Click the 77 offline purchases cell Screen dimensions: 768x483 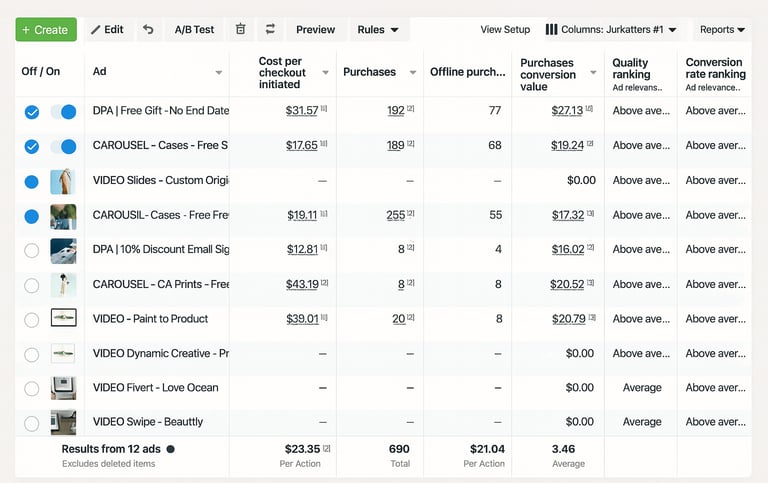(x=495, y=111)
